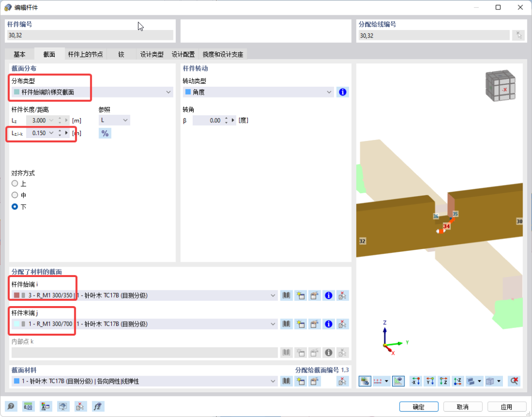Image resolution: width=532 pixels, height=417 pixels.
Task: Edit the 杆件始端 i section
Action: (x=314, y=295)
